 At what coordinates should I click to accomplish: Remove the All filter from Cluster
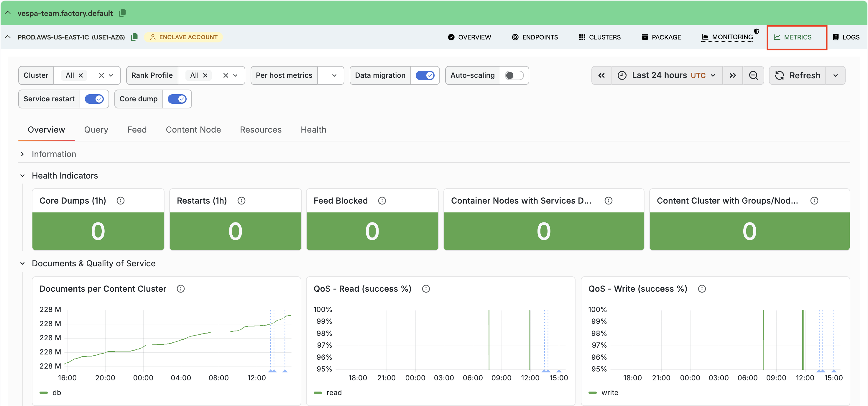coord(81,75)
